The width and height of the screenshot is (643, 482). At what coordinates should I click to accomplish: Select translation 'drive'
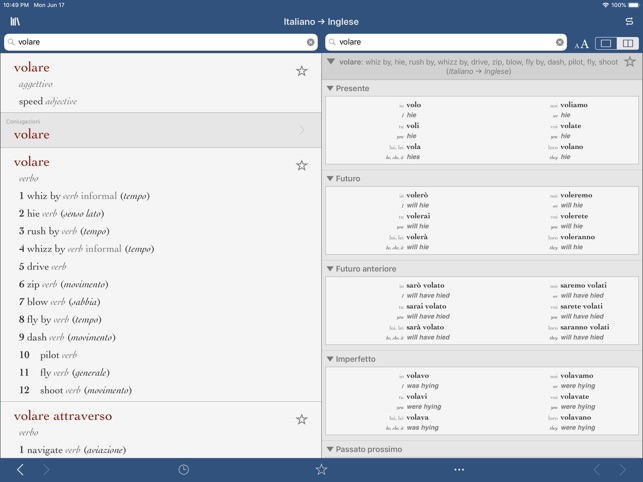point(38,267)
